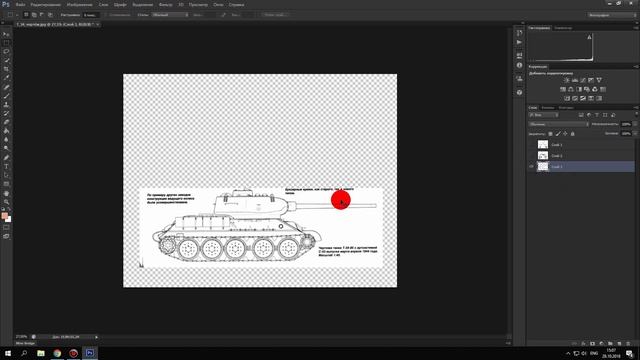640x360 pixels.
Task: Select the Move tool
Action: (6, 34)
